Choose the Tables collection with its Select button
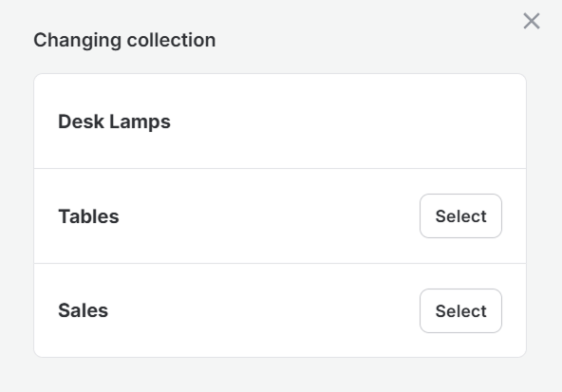 tap(461, 216)
